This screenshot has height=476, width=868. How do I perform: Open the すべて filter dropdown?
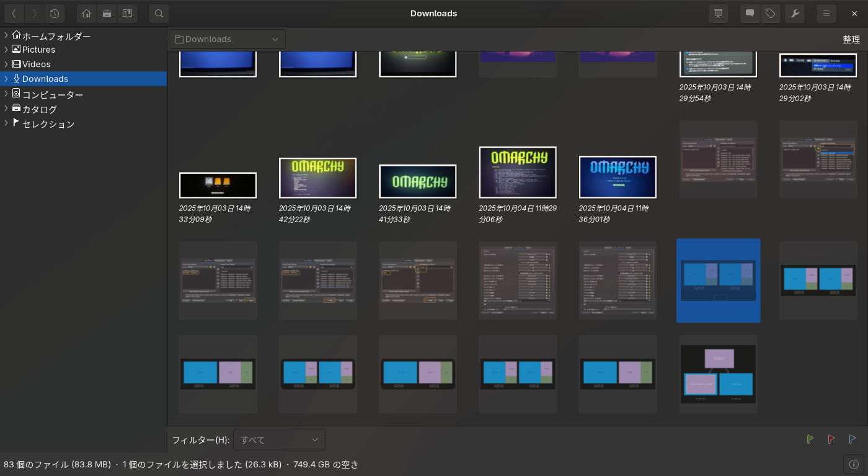pyautogui.click(x=279, y=439)
